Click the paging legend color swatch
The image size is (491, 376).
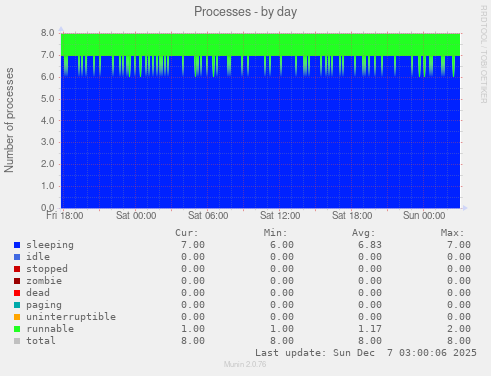click(x=17, y=305)
